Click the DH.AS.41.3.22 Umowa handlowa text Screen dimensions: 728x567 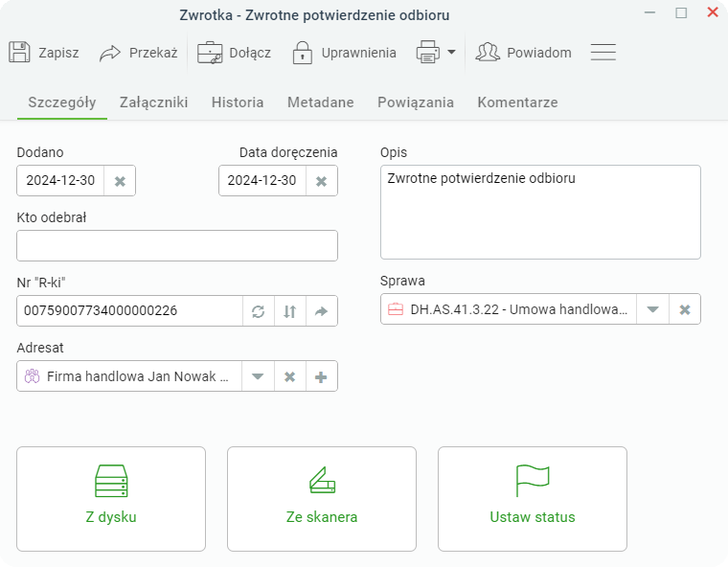(518, 309)
